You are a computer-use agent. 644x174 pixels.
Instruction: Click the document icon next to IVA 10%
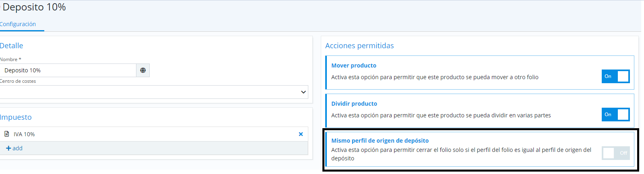pyautogui.click(x=7, y=134)
